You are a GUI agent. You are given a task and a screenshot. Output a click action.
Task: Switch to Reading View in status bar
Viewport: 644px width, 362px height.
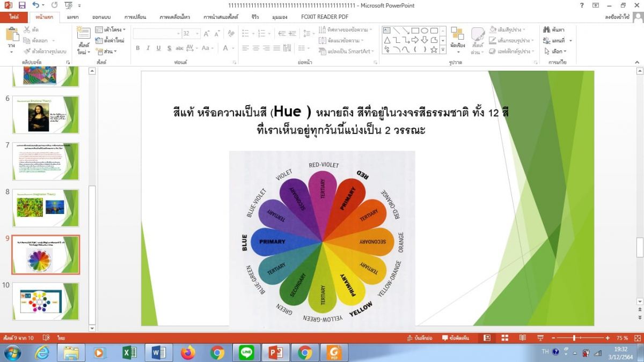pos(522,338)
